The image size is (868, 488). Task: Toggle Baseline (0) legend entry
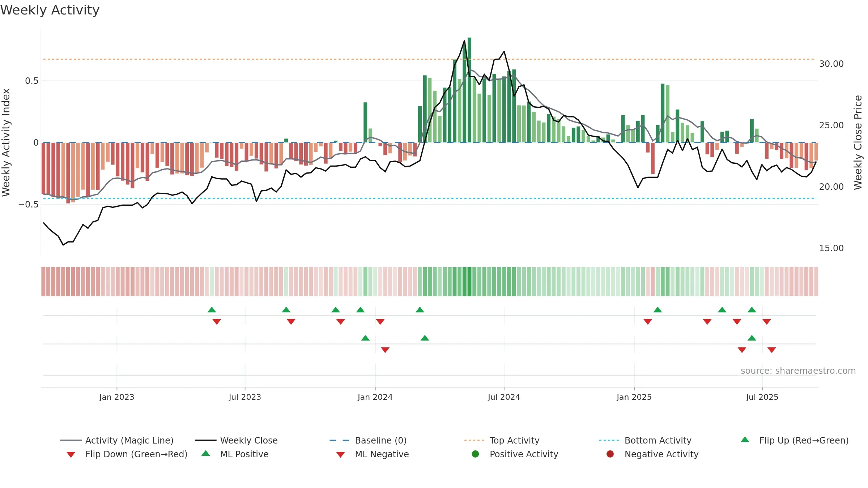click(368, 440)
